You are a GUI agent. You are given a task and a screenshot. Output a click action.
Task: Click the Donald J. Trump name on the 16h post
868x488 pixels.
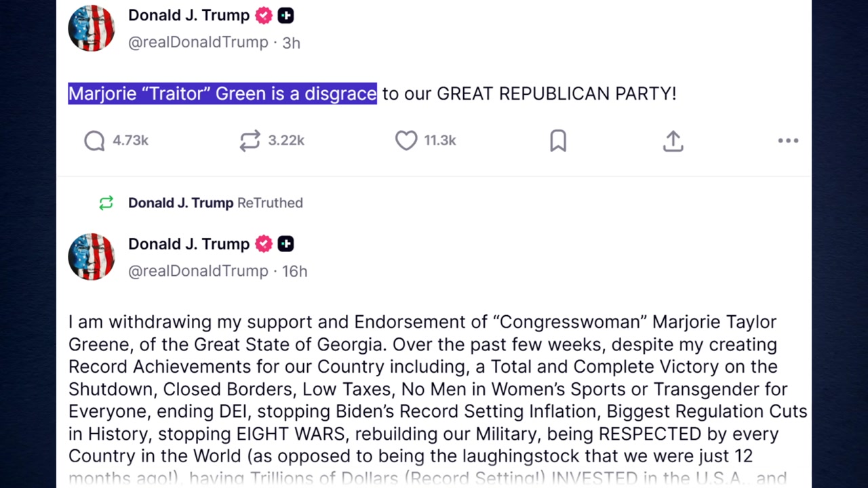click(x=189, y=244)
